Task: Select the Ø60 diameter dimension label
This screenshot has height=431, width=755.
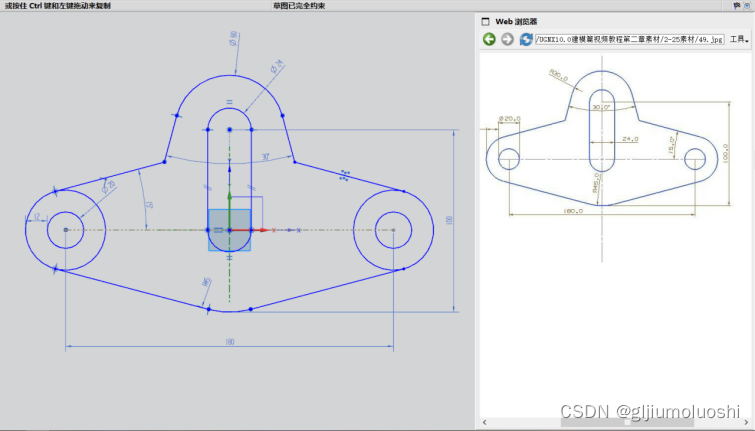Action: tap(234, 39)
